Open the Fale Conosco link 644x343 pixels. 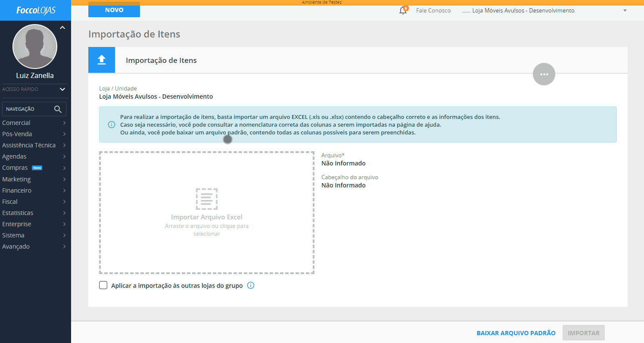point(433,11)
